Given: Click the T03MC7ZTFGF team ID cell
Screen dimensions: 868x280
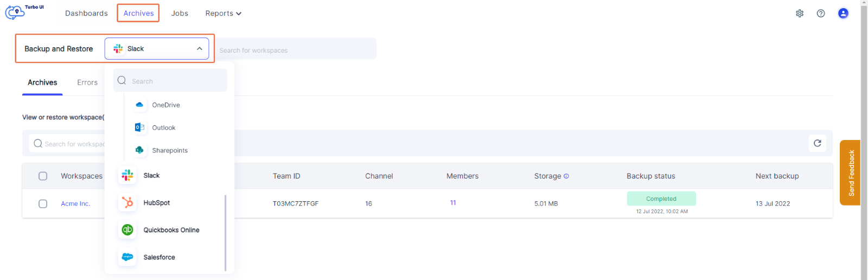Looking at the screenshot, I should point(296,204).
